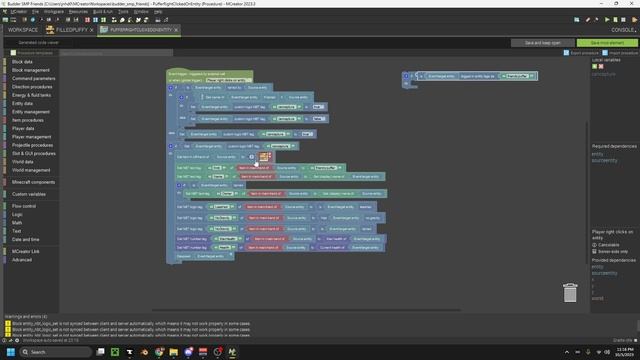Click the green run client play icon
This screenshot has width=640, height=360.
(607, 20)
